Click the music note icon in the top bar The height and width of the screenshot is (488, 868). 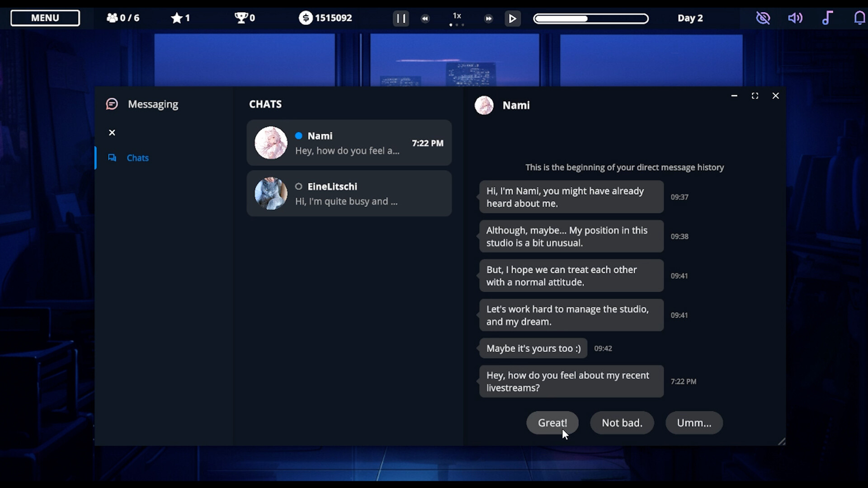828,18
